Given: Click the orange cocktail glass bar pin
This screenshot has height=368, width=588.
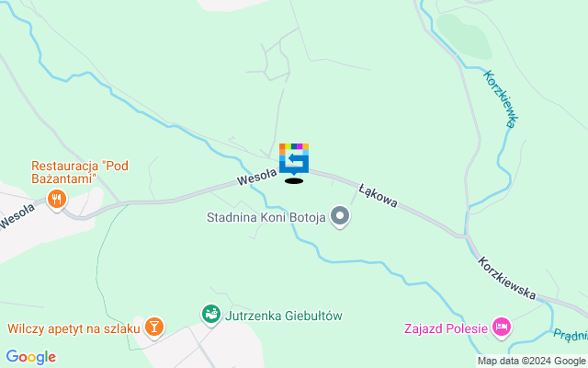Looking at the screenshot, I should (x=154, y=328).
